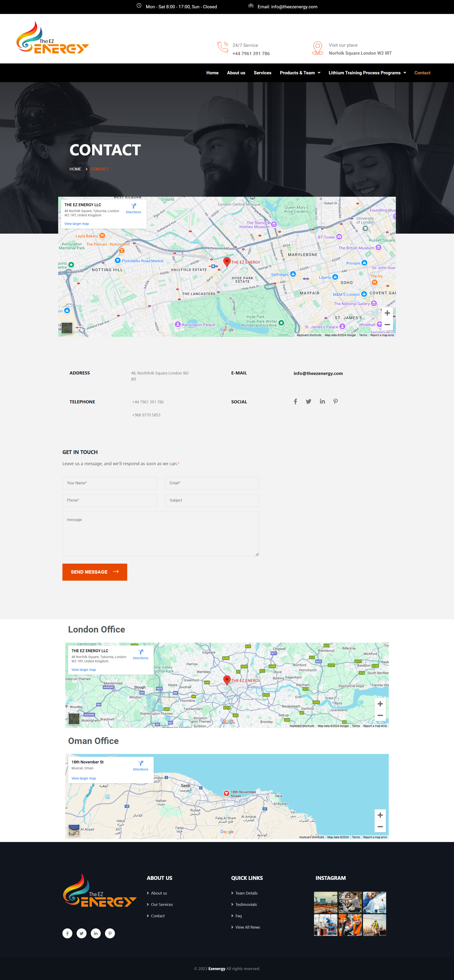This screenshot has width=454, height=980.
Task: Zoom out on the top map
Action: (x=387, y=325)
